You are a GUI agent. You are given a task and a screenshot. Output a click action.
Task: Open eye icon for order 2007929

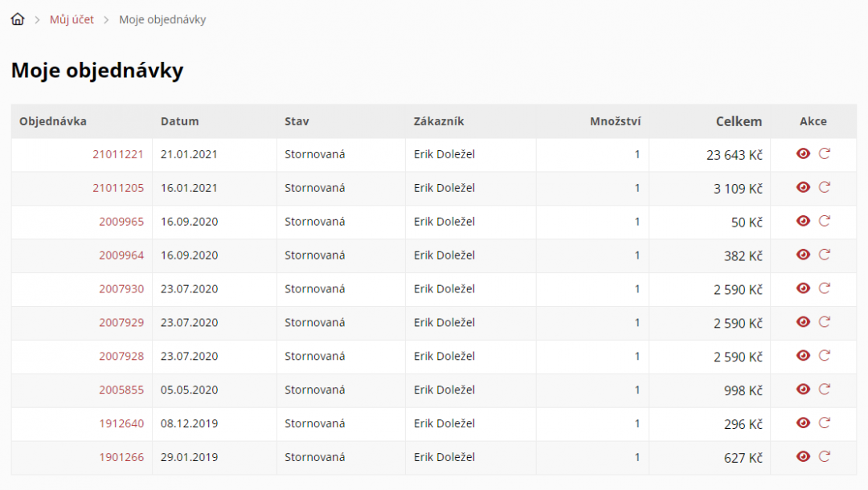click(x=803, y=322)
